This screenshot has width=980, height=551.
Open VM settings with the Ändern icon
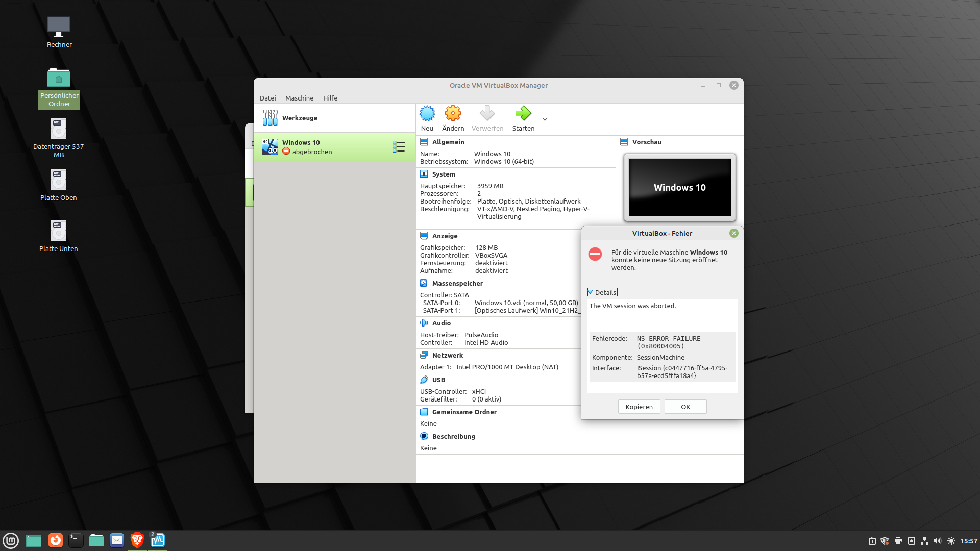tap(453, 114)
